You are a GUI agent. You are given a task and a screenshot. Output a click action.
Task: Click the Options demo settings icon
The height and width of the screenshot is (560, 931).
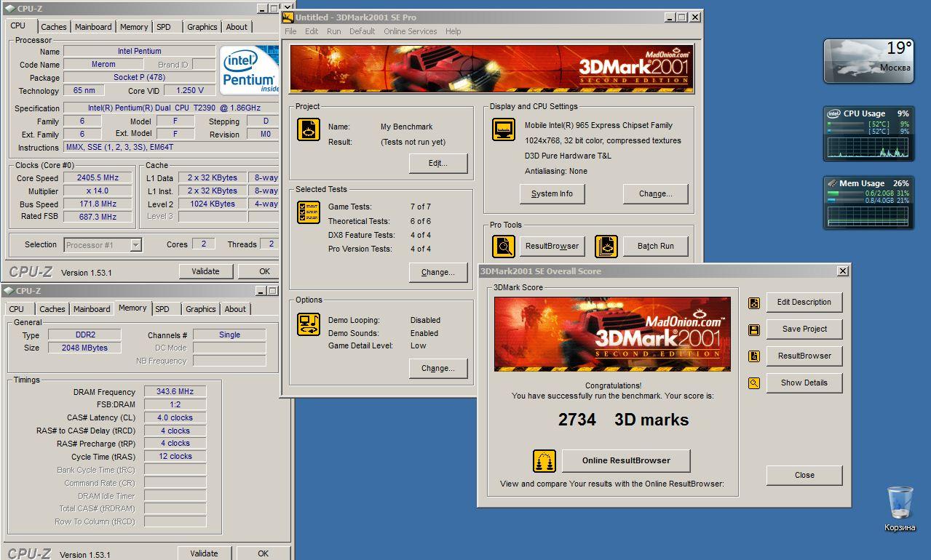[309, 324]
